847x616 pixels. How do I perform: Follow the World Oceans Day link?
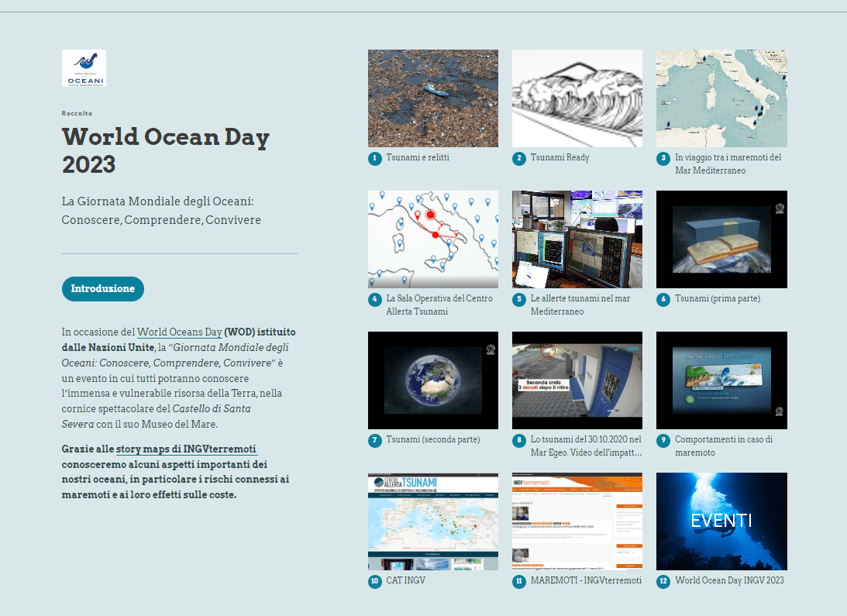[180, 332]
